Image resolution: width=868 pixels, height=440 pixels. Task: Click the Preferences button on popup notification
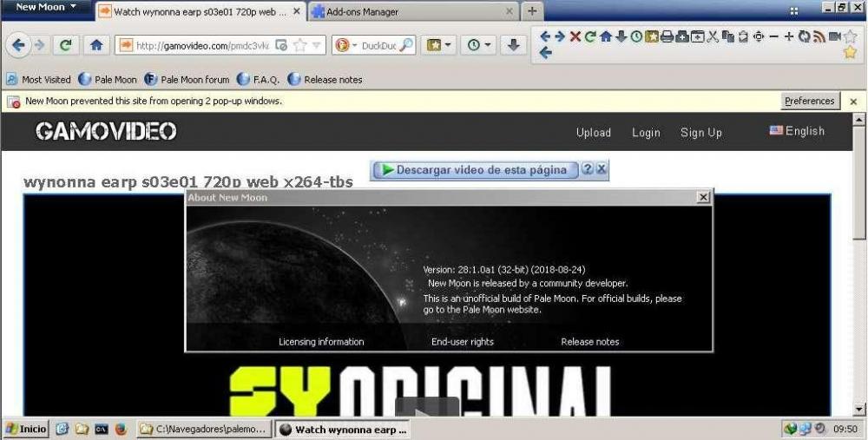(x=809, y=101)
